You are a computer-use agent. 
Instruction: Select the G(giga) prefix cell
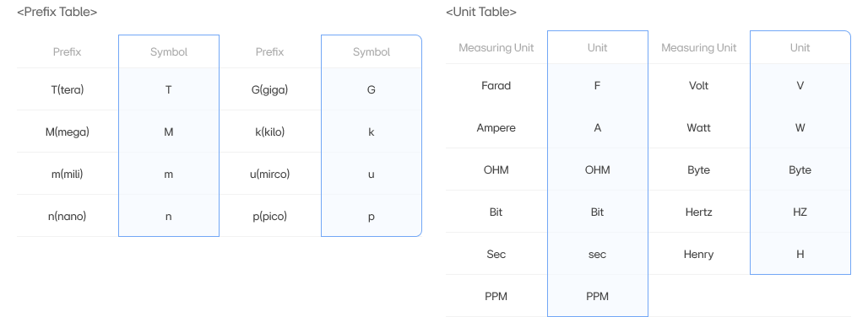point(269,89)
